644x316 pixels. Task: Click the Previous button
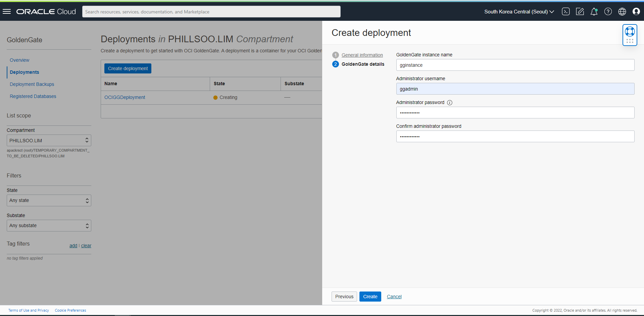pyautogui.click(x=344, y=297)
